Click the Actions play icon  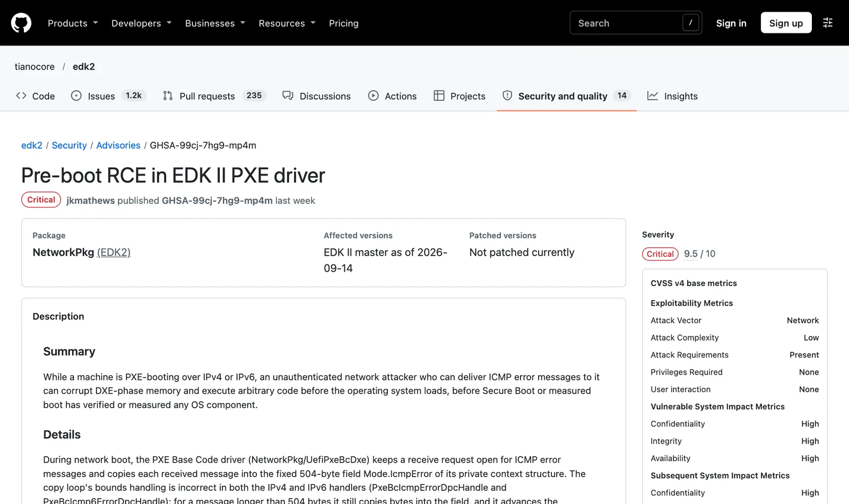click(x=374, y=95)
